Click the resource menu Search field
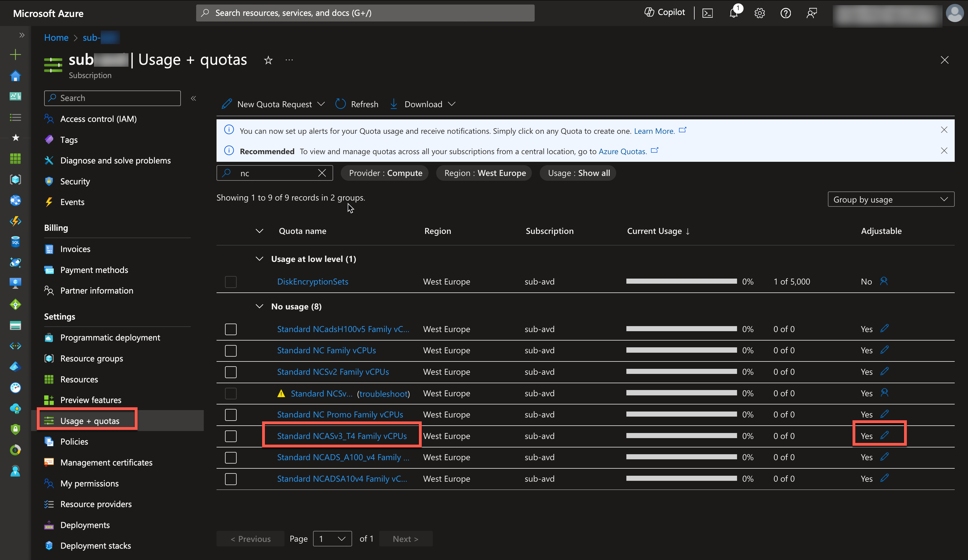Image resolution: width=968 pixels, height=560 pixels. (112, 98)
